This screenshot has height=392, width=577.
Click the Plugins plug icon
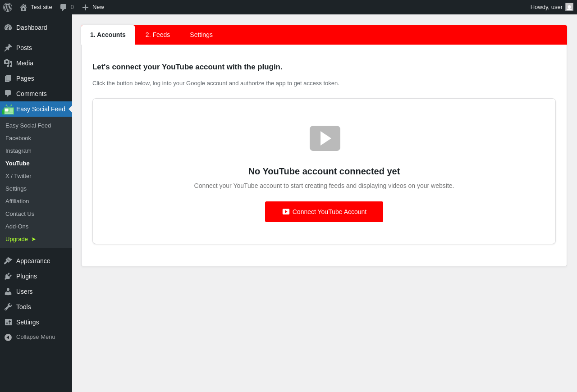pos(8,276)
